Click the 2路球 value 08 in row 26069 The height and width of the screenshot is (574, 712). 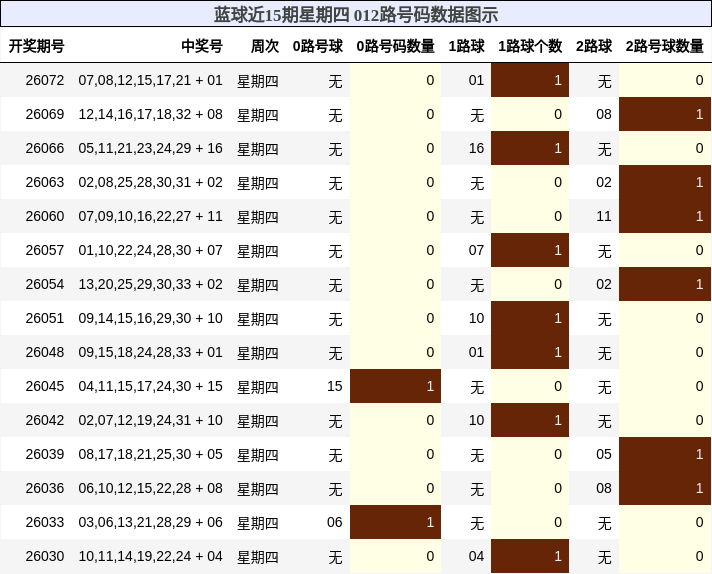click(604, 114)
